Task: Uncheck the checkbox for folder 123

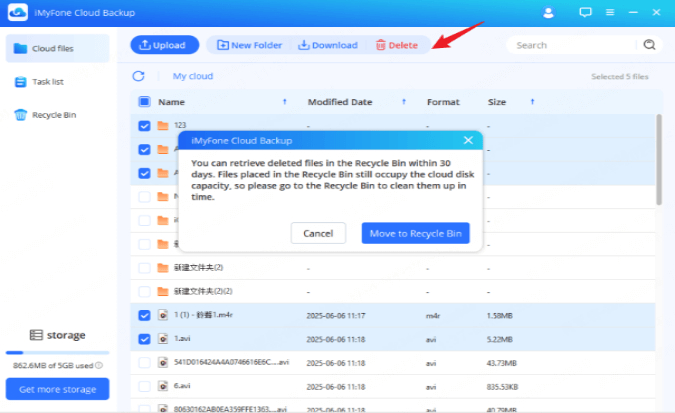Action: (x=144, y=126)
